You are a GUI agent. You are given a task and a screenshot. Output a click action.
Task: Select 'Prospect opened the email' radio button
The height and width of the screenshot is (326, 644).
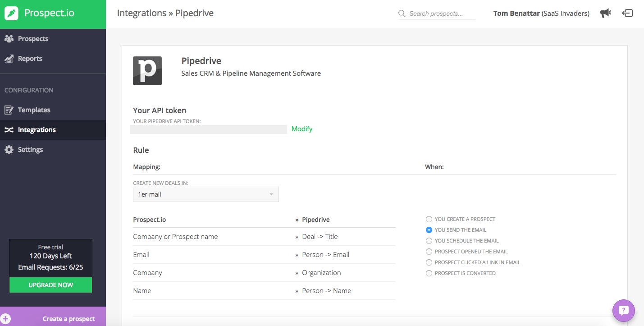tap(429, 252)
